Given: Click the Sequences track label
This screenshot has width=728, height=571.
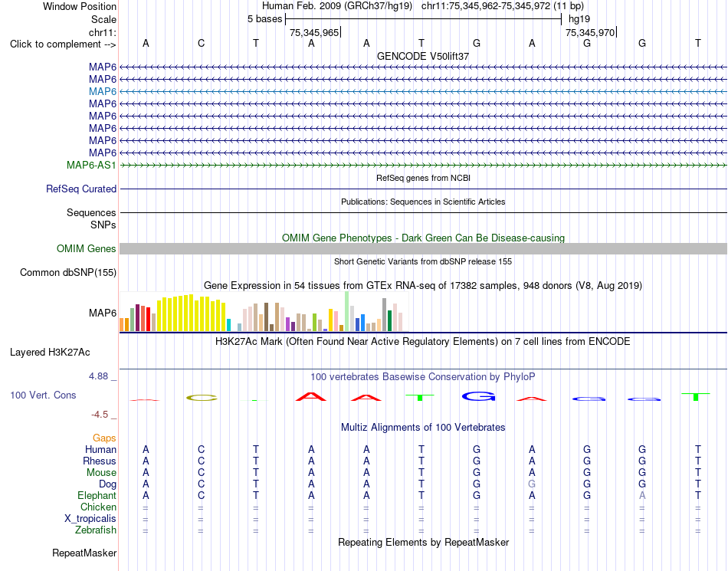Looking at the screenshot, I should 91,212.
